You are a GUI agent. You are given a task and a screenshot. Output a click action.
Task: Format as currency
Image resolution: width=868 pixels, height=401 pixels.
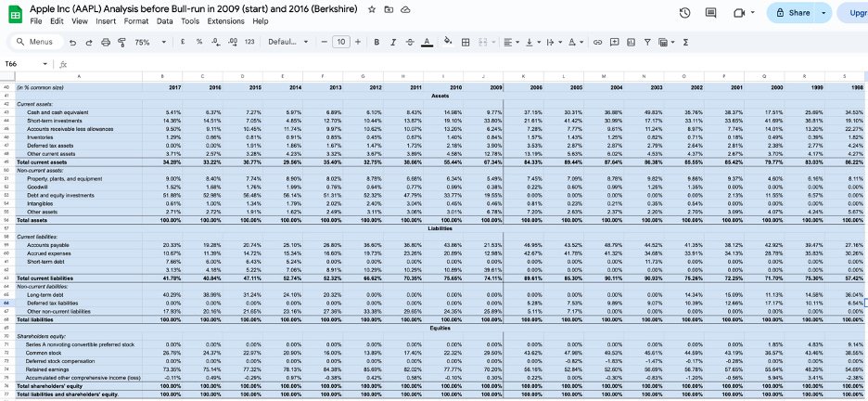point(183,42)
